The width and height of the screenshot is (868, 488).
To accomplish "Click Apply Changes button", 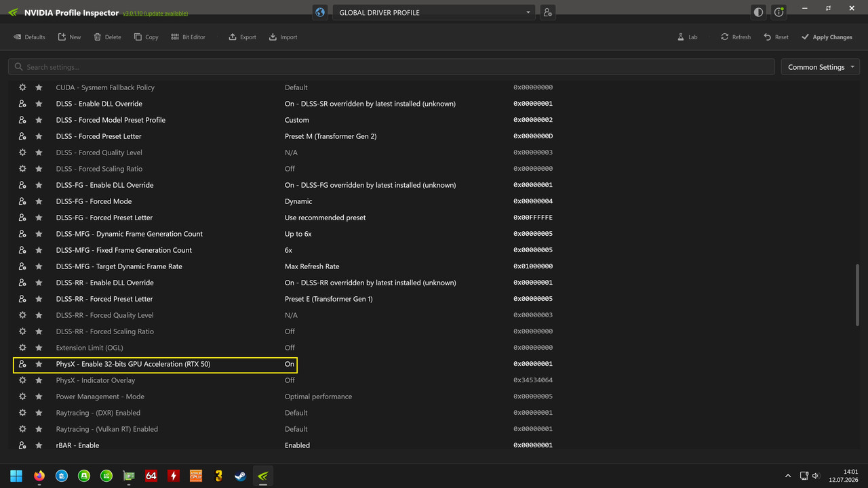I will (x=827, y=37).
